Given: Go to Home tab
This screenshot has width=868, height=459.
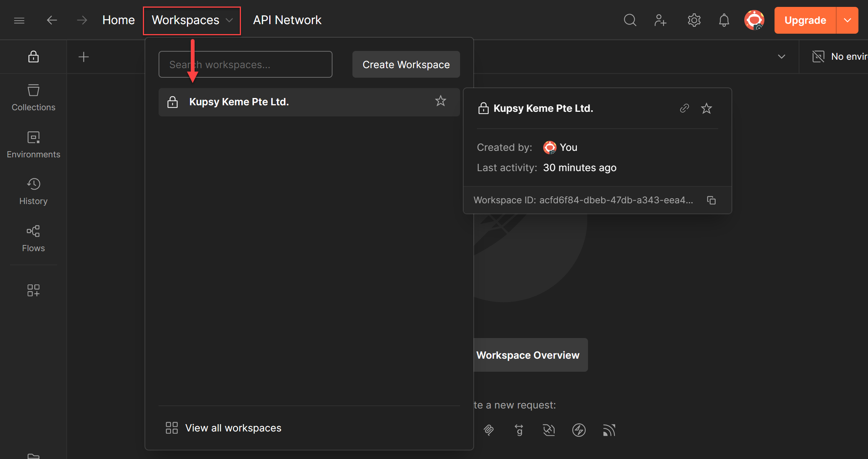Looking at the screenshot, I should [118, 20].
